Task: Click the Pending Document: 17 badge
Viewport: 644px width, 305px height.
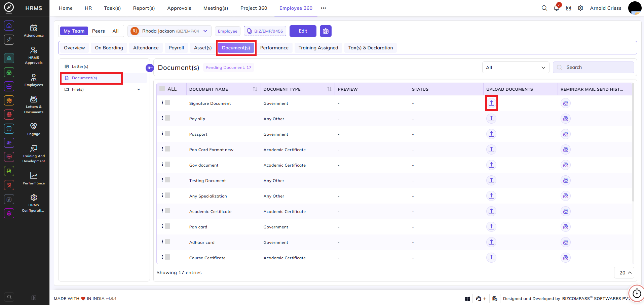Action: 228,68
